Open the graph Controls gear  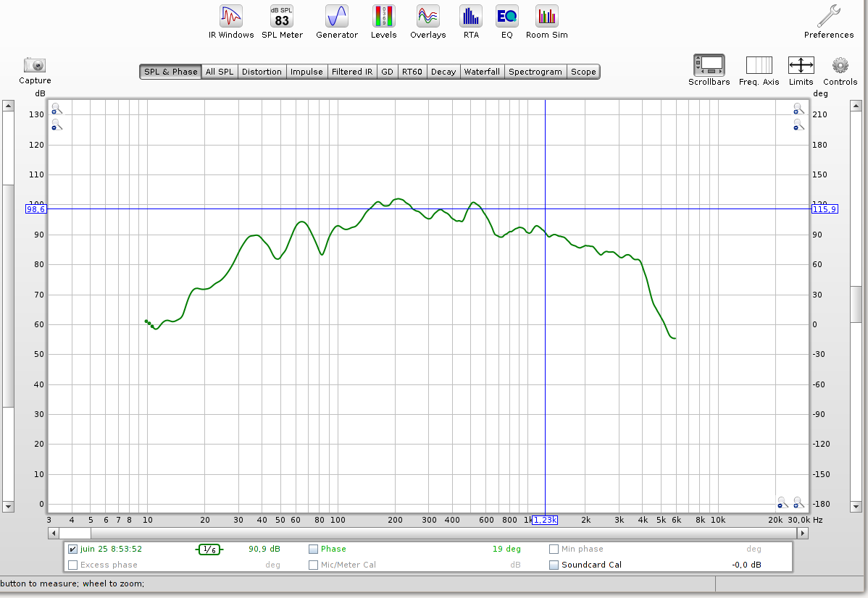tap(840, 71)
